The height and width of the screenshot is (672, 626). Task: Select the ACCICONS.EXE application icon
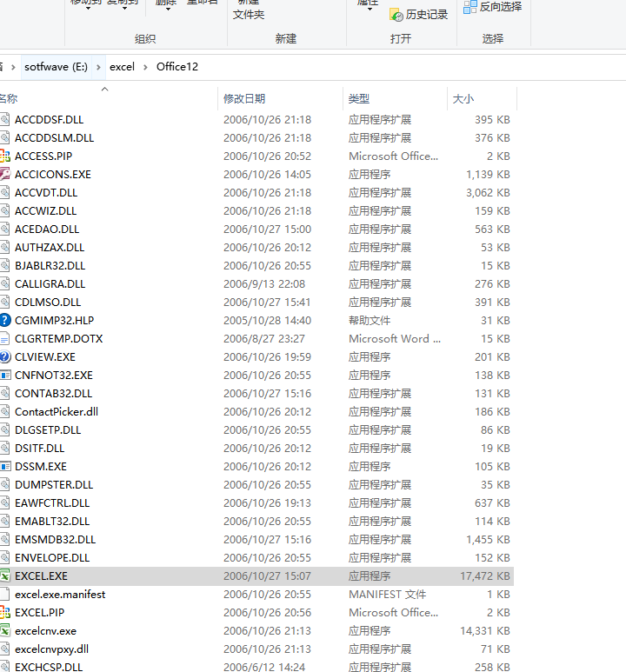[x=4, y=175]
